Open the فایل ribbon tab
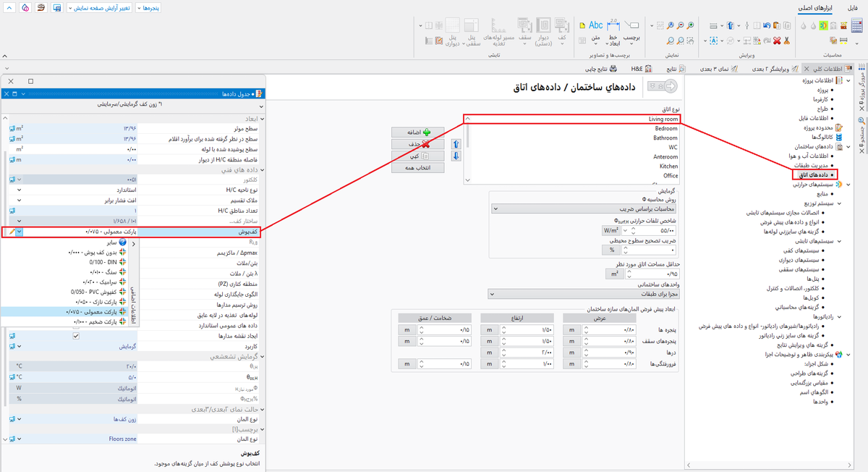This screenshot has height=472, width=868. point(854,9)
